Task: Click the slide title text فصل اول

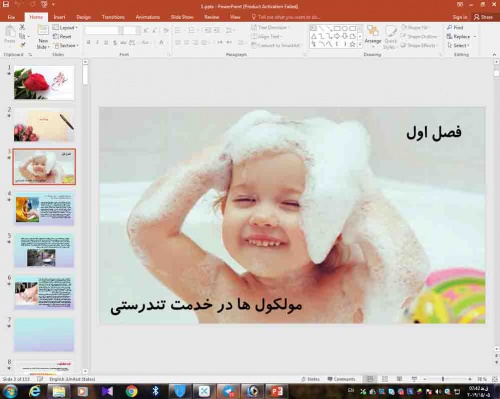Action: pos(434,133)
